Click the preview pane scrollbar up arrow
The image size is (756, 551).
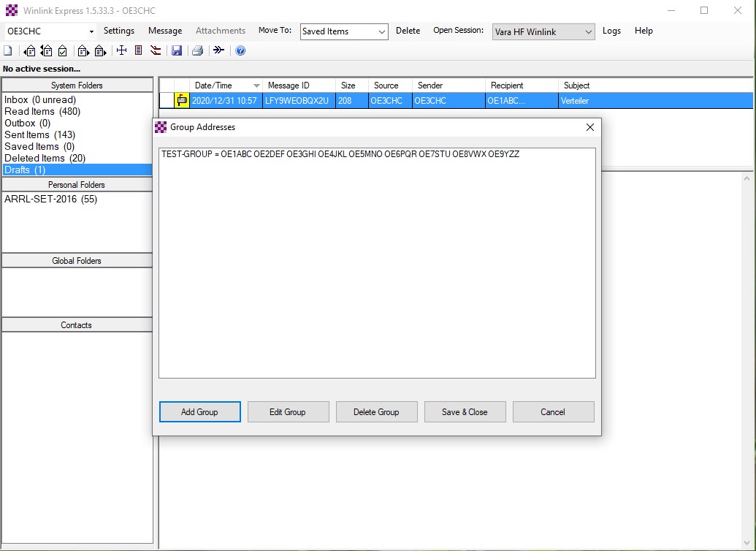tap(747, 178)
